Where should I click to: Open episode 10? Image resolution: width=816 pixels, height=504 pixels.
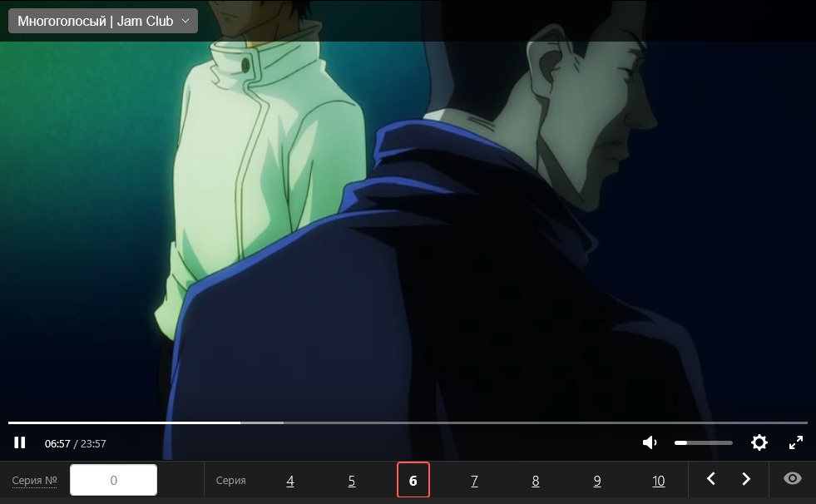[659, 481]
